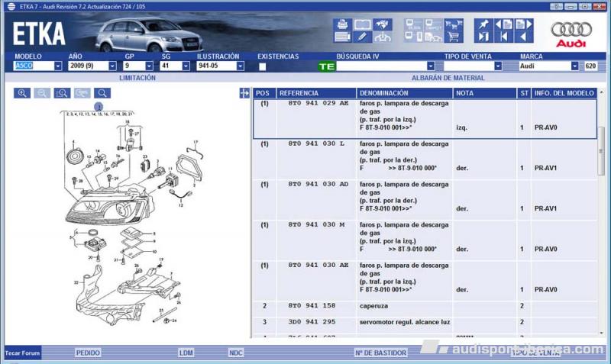The image size is (611, 364).
Task: Click the plain magnifier search icon
Action: (x=102, y=93)
